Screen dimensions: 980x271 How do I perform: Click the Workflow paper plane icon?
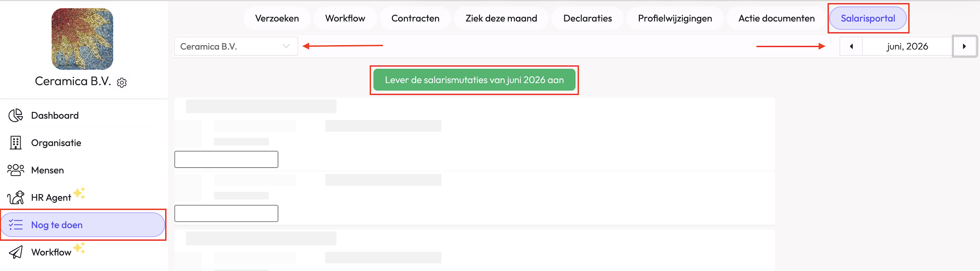click(x=16, y=252)
